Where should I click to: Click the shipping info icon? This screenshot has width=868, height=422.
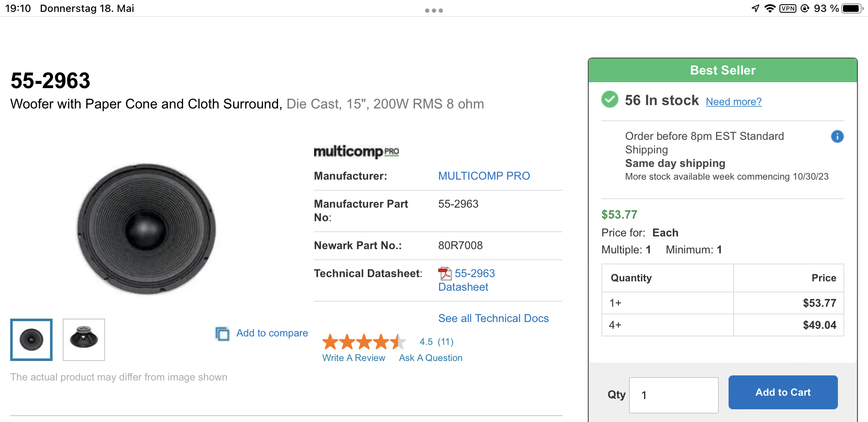coord(837,136)
